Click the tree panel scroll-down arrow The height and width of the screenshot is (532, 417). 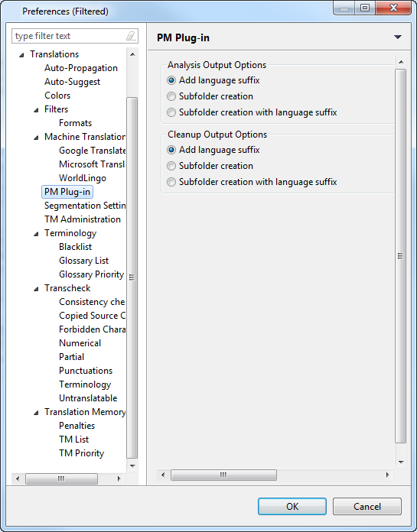[132, 465]
